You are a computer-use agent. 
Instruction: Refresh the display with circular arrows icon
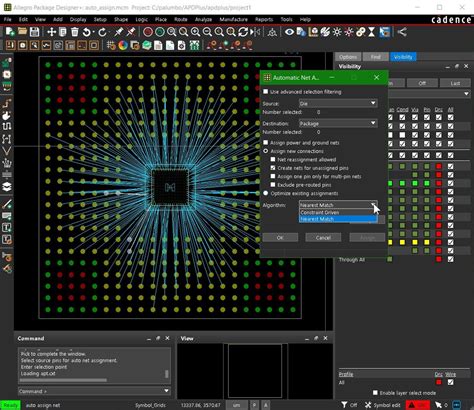243,32
